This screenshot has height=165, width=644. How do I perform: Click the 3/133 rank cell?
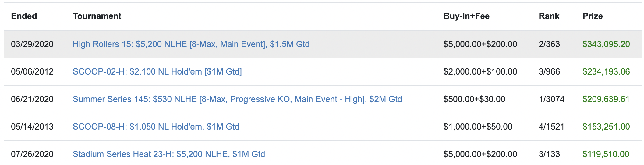click(x=549, y=154)
